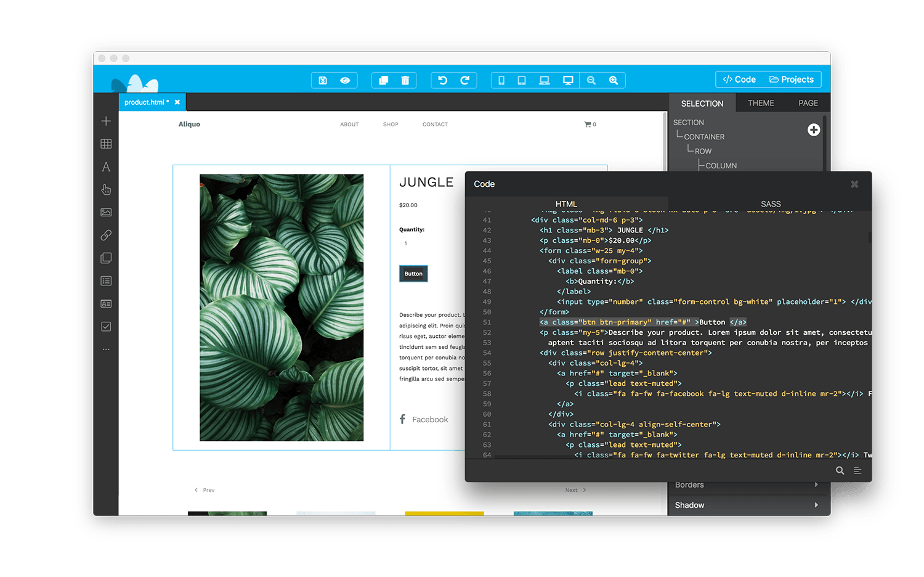Select ROW in the element tree

[x=703, y=152]
